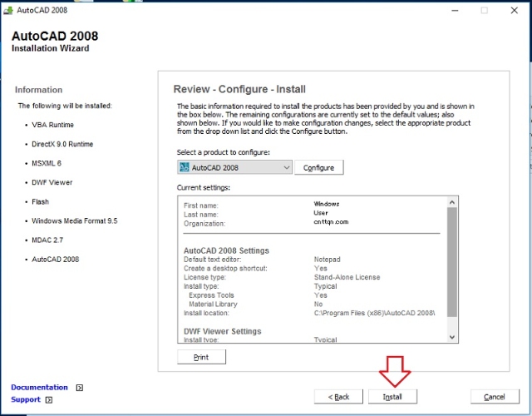The height and width of the screenshot is (416, 532).
Task: Open the Documentation link
Action: point(39,387)
